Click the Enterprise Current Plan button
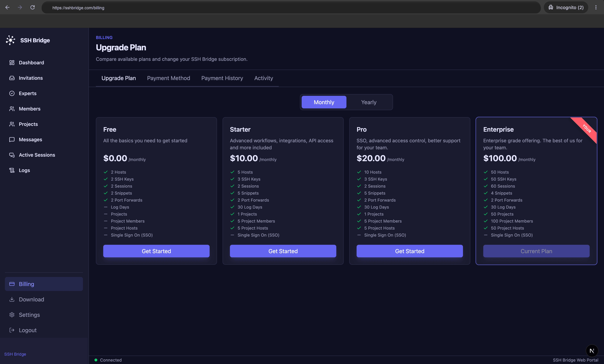The width and height of the screenshot is (604, 364). [x=536, y=251]
